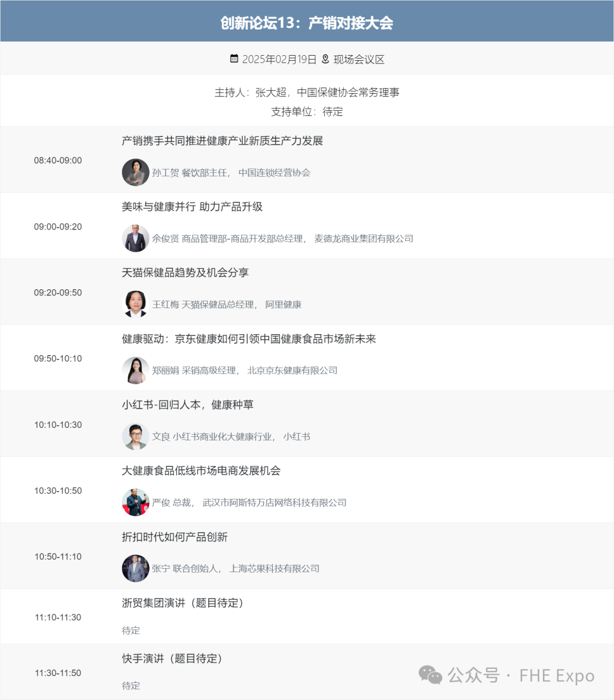Open 孙工贺's speaker avatar

point(135,172)
